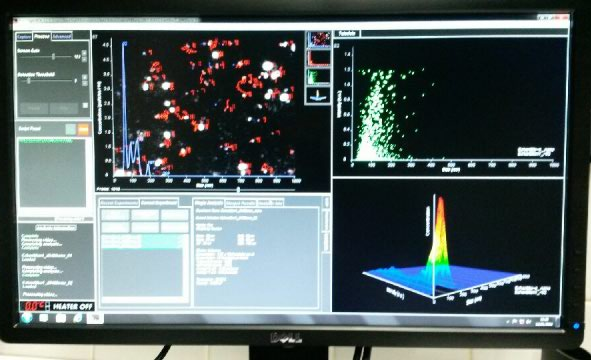Click the grey-green Script Panel button
The width and height of the screenshot is (591, 360).
pyautogui.click(x=70, y=129)
